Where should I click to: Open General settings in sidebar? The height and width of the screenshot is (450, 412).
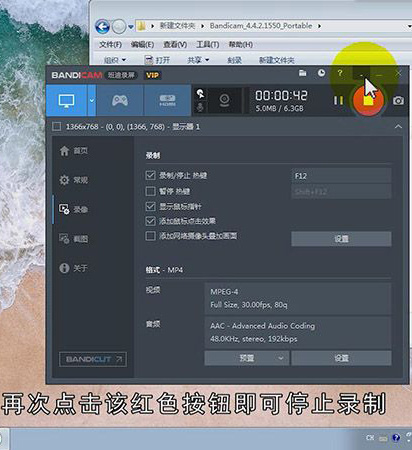[74, 180]
